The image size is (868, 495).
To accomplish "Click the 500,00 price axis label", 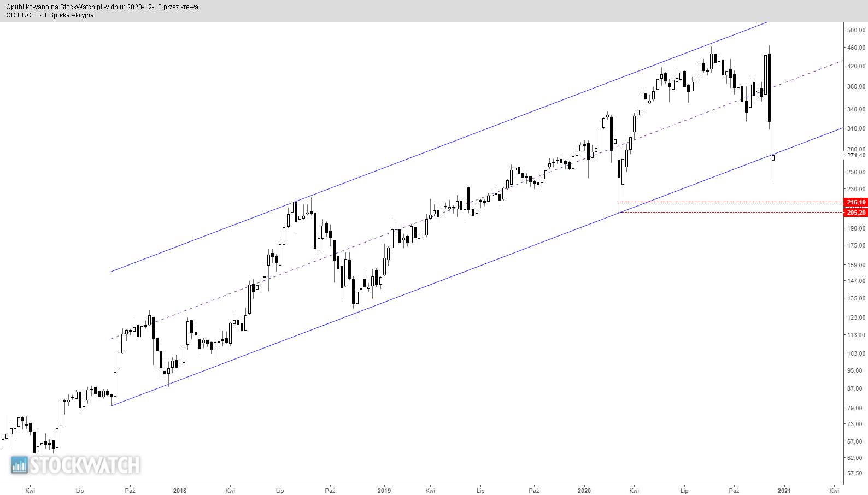I will click(856, 30).
